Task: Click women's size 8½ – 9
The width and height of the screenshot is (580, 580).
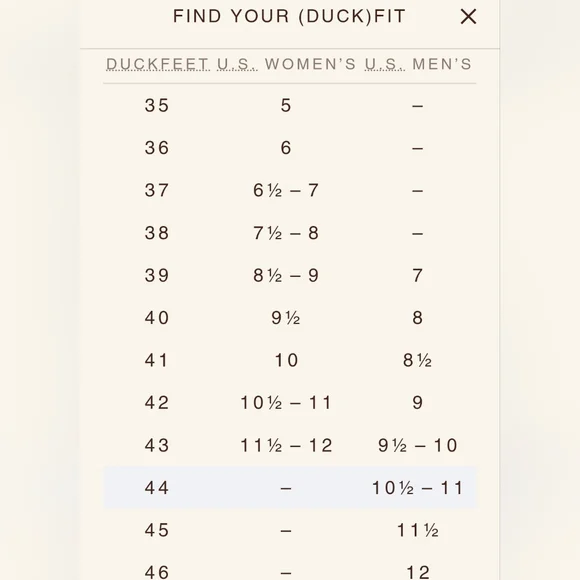Action: [286, 276]
